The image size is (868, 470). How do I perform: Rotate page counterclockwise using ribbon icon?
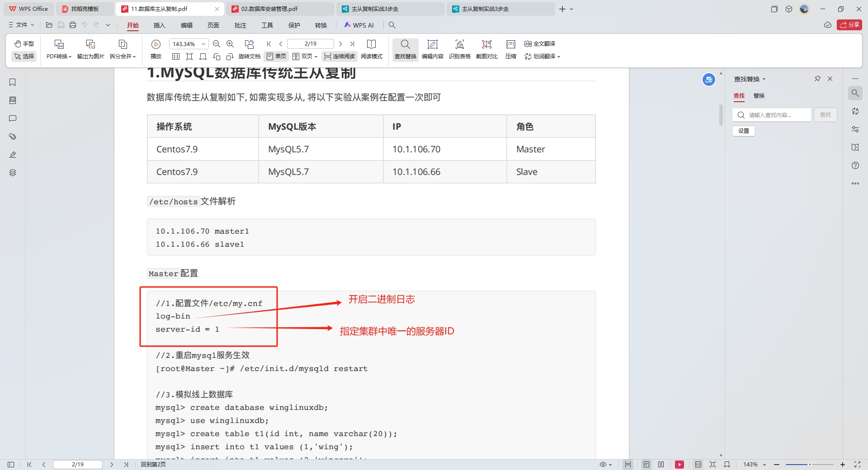point(217,56)
